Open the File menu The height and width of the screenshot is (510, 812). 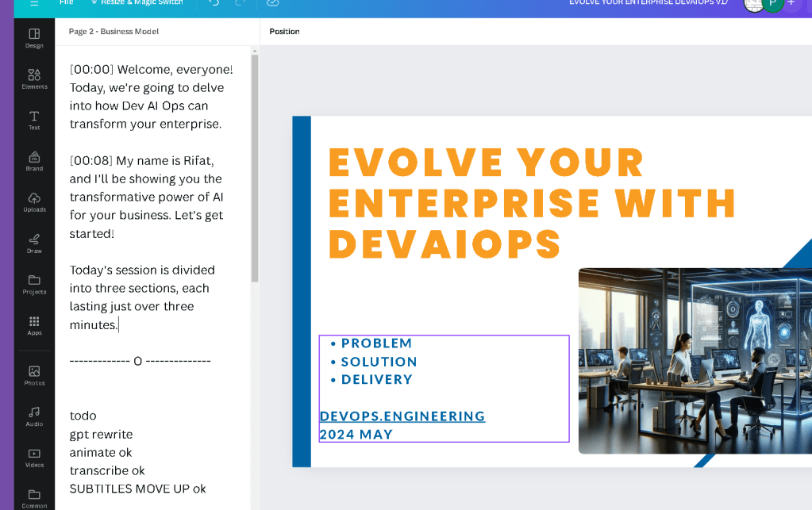pos(67,2)
